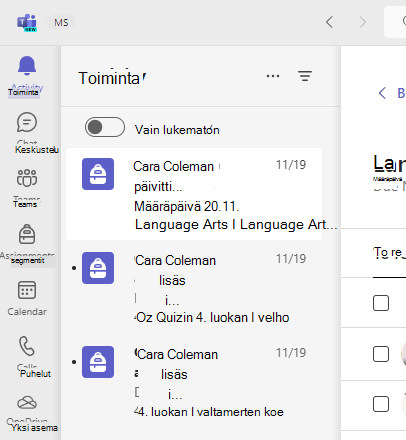The height and width of the screenshot is (440, 406).
Task: Go back with the left arrow
Action: [x=329, y=22]
